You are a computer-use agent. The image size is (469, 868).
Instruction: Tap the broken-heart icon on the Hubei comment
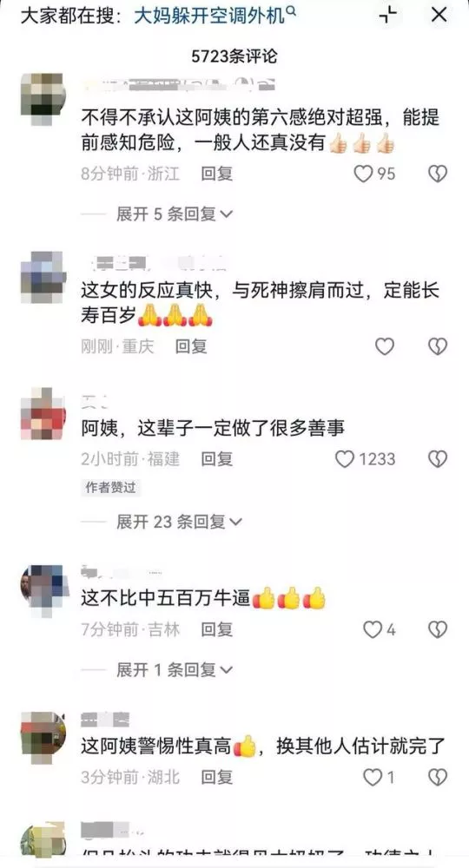[x=438, y=777]
